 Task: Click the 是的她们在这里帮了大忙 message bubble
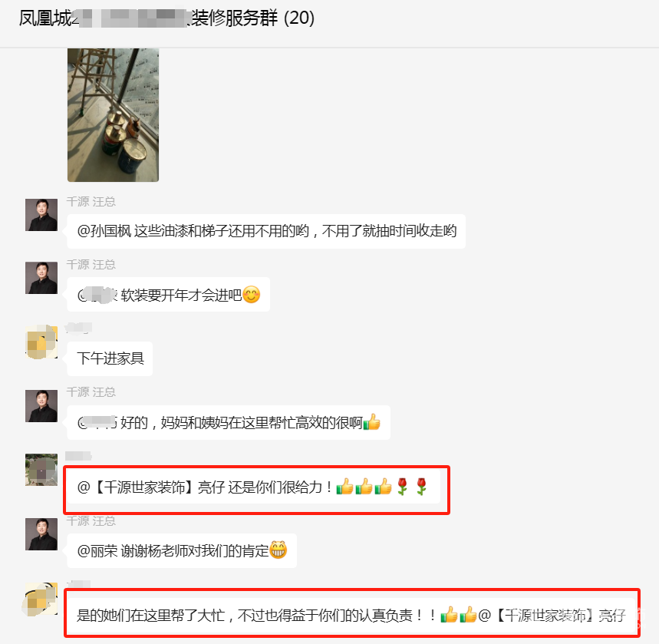(x=351, y=616)
